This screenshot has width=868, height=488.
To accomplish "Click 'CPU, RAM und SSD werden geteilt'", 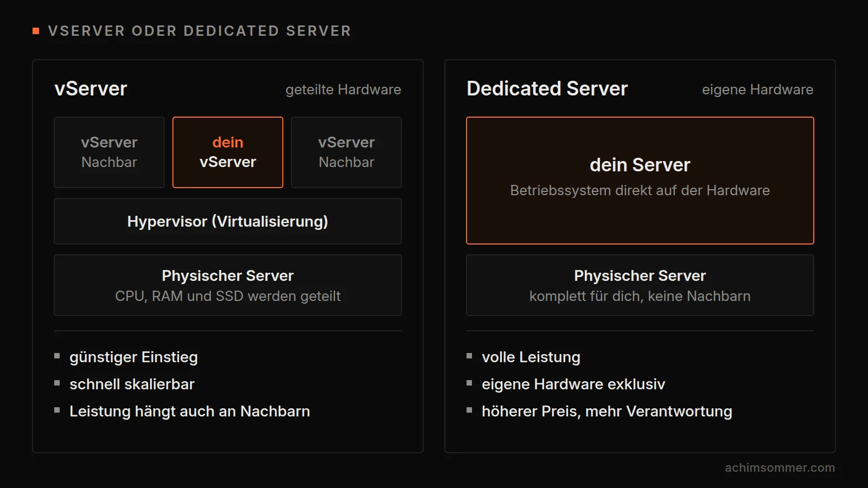I will coord(228,296).
